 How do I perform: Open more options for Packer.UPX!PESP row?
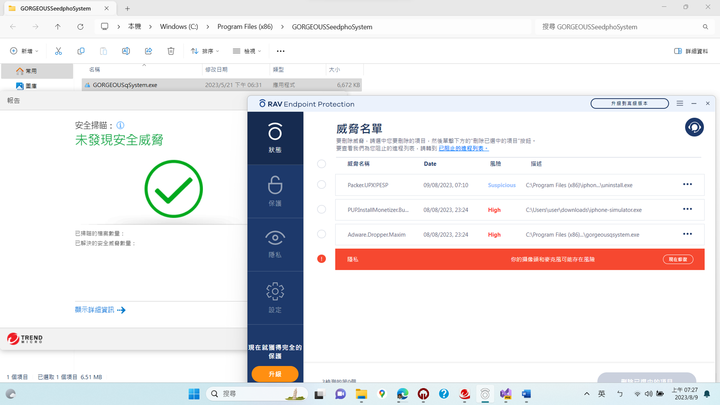687,185
